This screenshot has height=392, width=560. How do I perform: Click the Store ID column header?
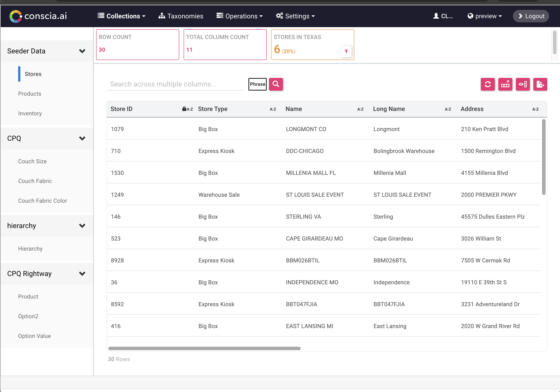(121, 109)
